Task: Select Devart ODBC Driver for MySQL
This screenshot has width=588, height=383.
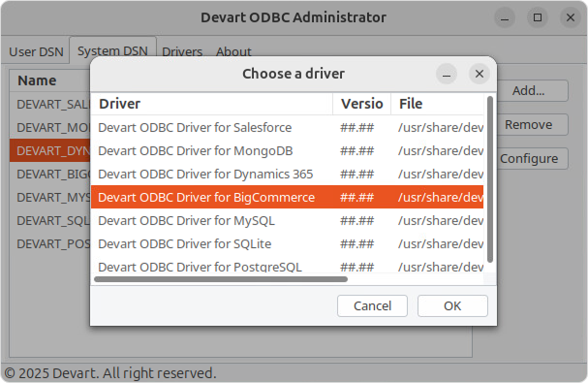Action: 288,220
